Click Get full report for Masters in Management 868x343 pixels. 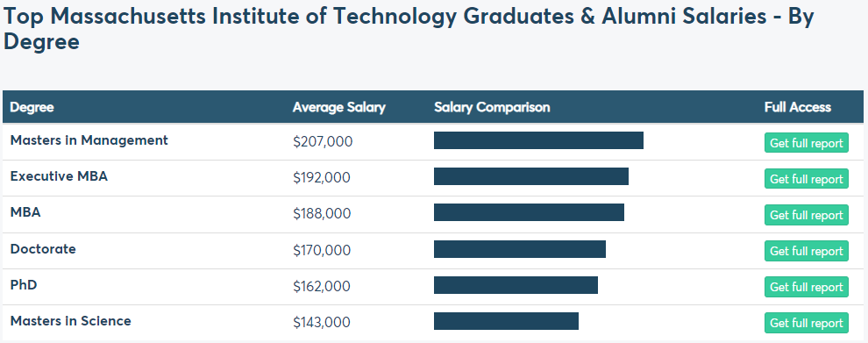coord(806,142)
